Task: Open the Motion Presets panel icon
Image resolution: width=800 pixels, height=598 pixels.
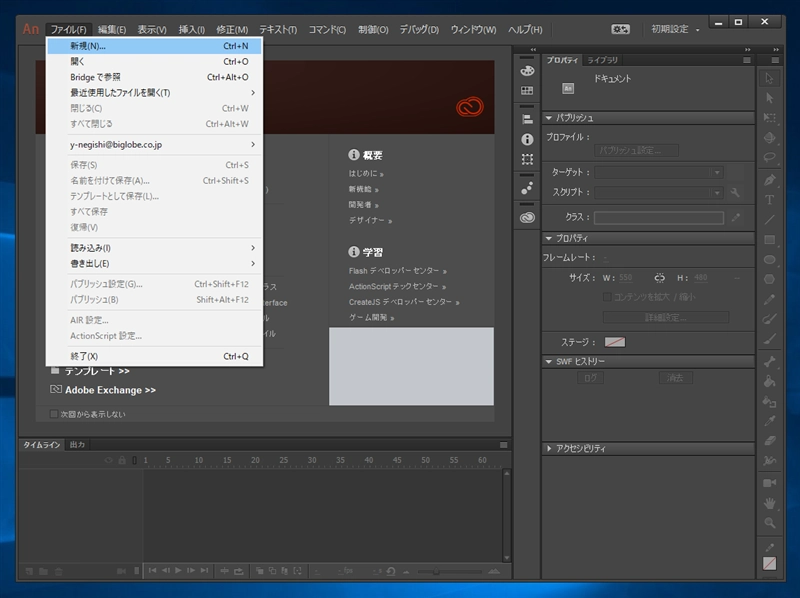Action: 527,188
